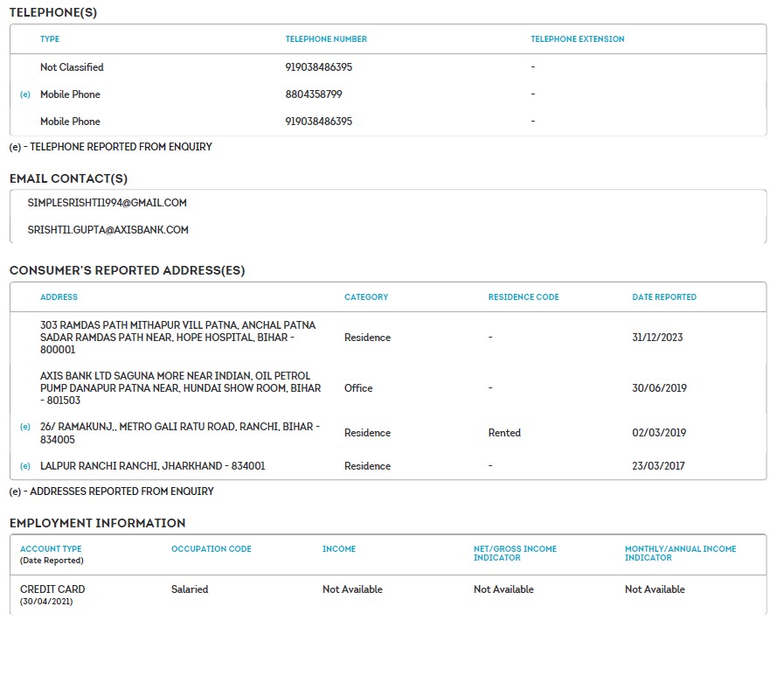Click the Date Reported column header
The width and height of the screenshot is (784, 697).
click(664, 297)
